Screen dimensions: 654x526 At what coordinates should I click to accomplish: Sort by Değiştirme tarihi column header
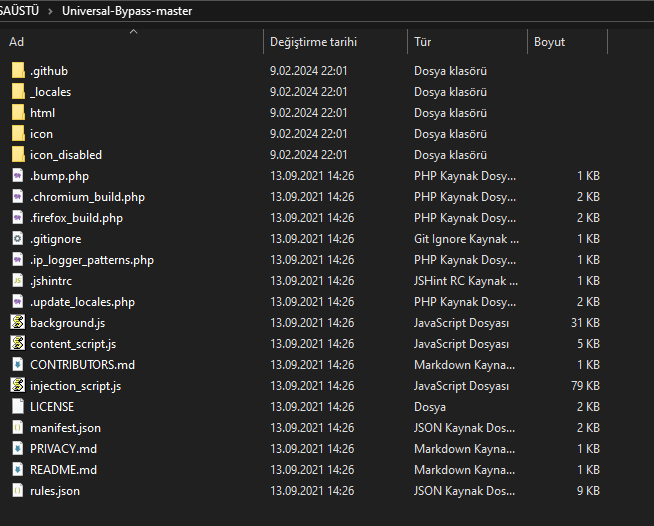click(313, 42)
